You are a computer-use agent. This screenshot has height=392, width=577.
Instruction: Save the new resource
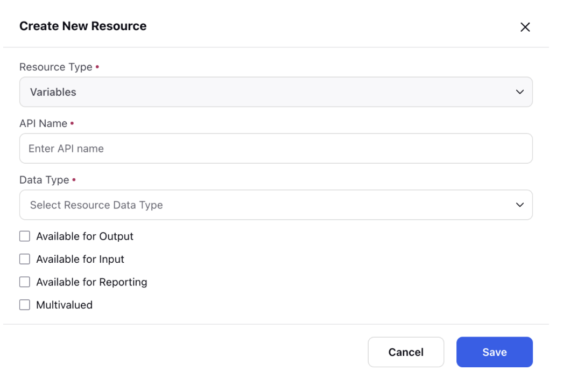click(x=495, y=352)
